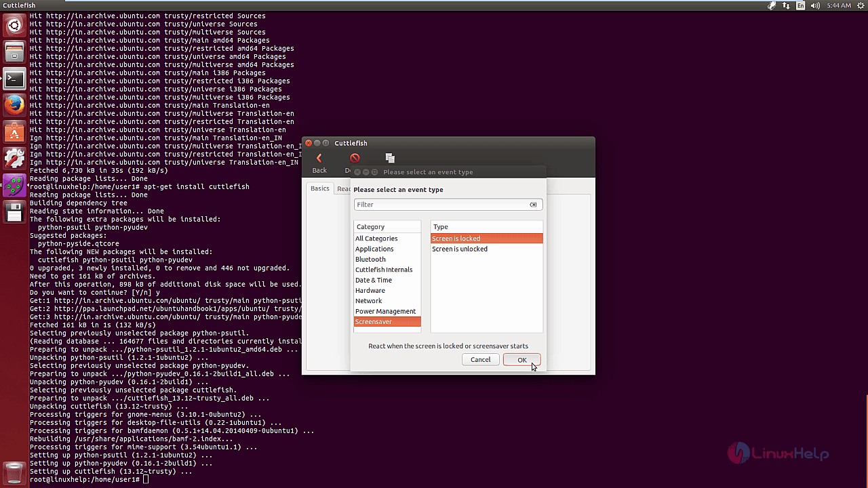Select the Date & Time category
868x488 pixels.
(387, 280)
